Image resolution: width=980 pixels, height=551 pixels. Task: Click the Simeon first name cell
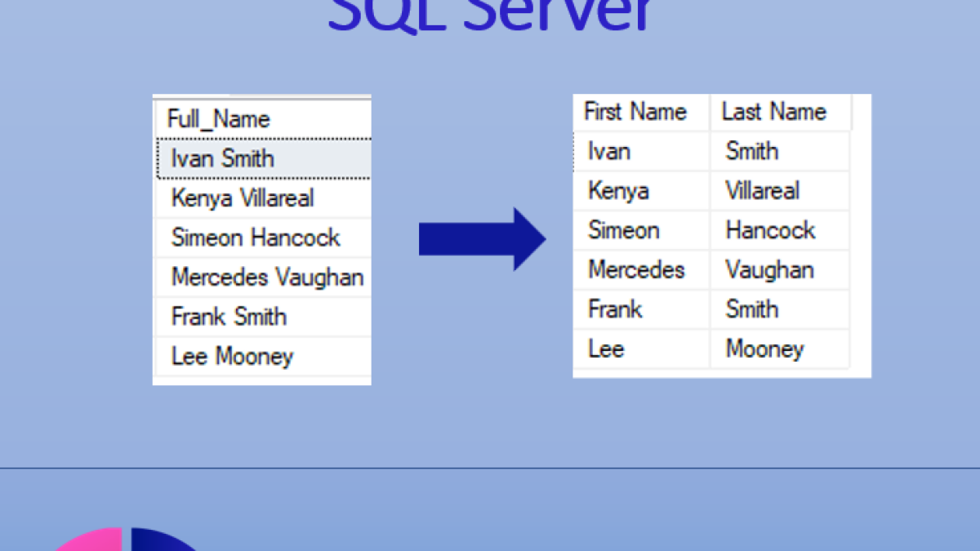tap(624, 230)
